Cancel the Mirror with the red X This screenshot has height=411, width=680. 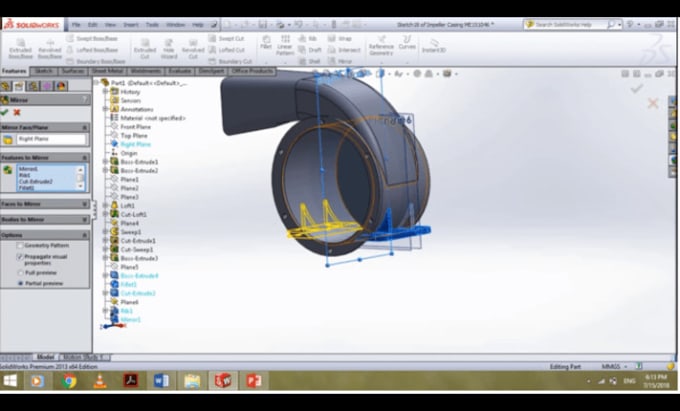(17, 112)
